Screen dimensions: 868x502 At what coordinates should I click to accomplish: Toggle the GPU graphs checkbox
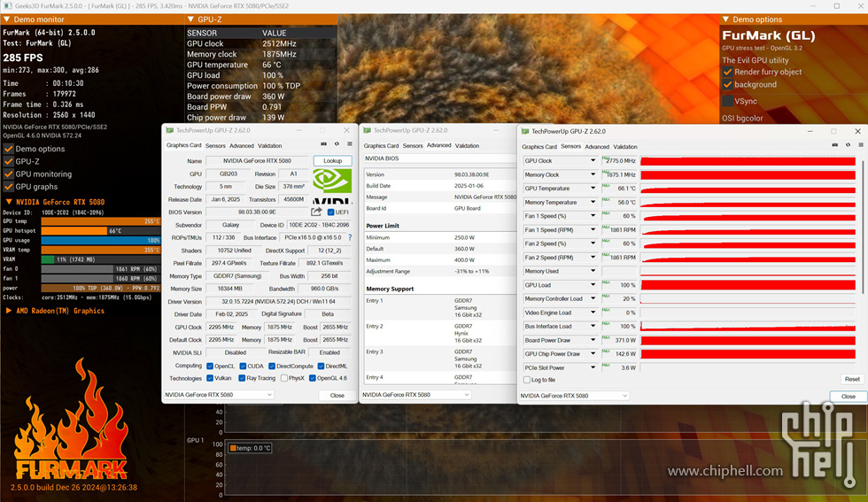click(8, 187)
